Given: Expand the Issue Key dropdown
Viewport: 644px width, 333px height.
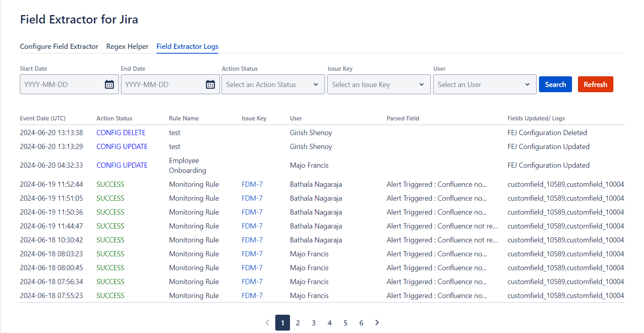Looking at the screenshot, I should (379, 84).
